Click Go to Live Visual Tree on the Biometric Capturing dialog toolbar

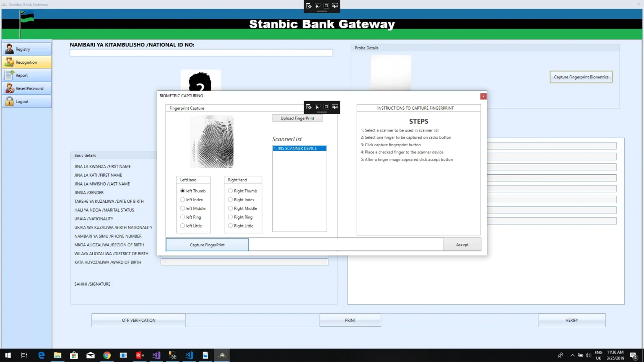[x=309, y=106]
